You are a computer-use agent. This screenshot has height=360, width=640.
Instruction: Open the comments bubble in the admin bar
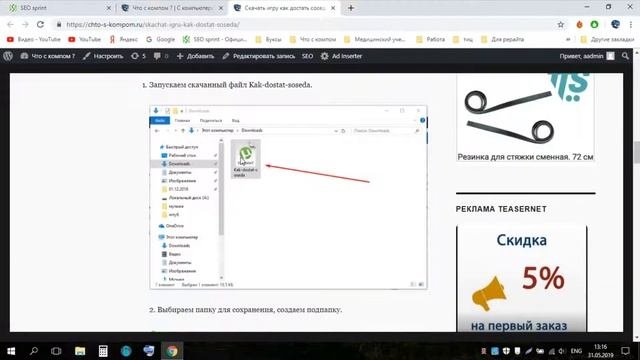(x=160, y=56)
